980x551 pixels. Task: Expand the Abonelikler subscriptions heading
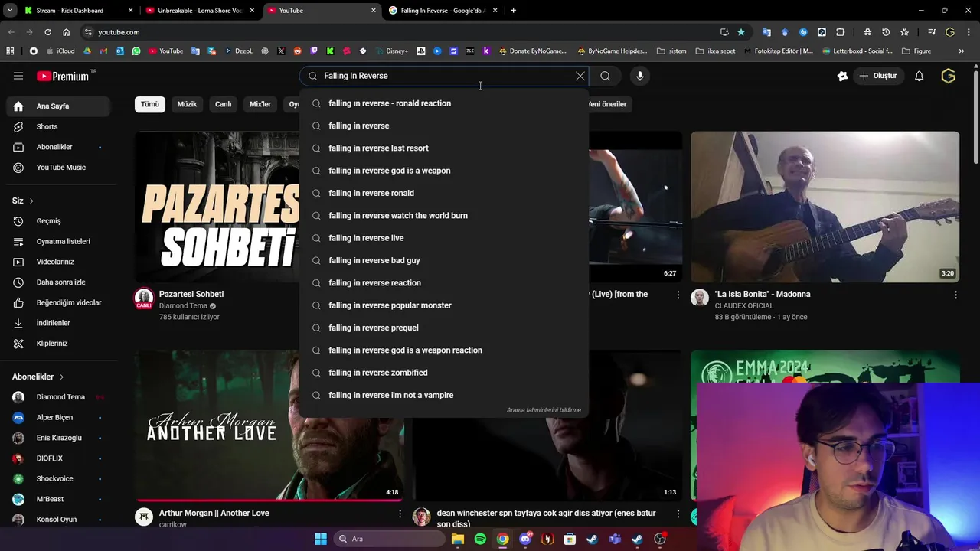pos(38,377)
